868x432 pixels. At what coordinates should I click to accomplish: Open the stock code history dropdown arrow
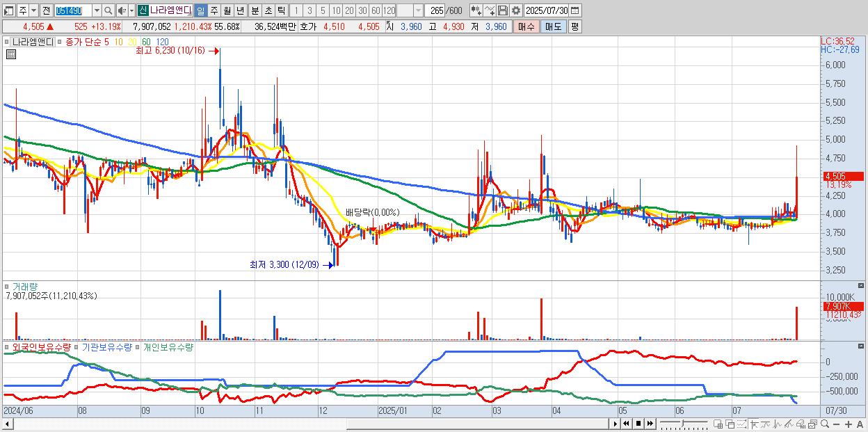97,11
